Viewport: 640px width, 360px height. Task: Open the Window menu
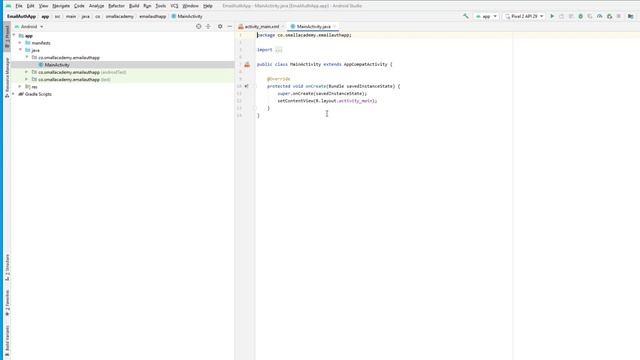[190, 6]
